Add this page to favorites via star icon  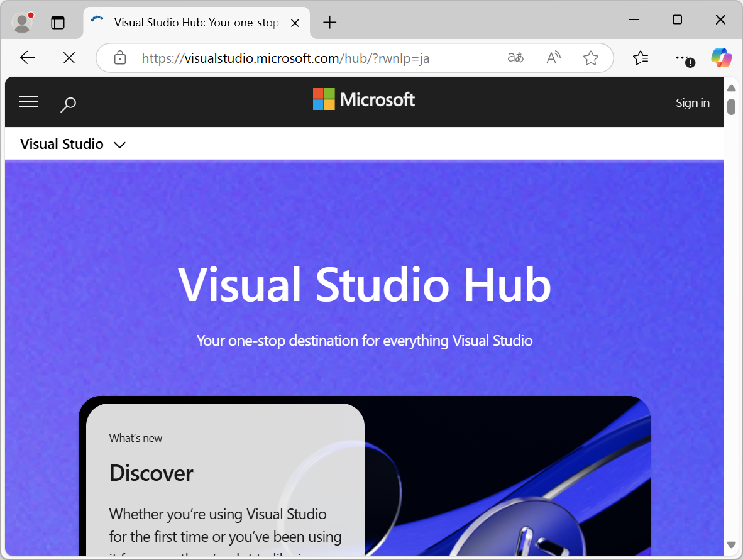click(591, 57)
